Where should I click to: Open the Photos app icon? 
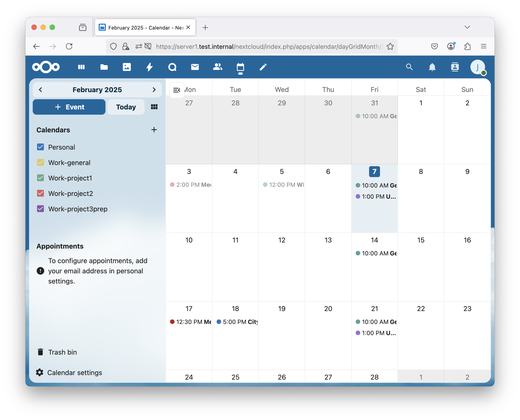pos(127,67)
